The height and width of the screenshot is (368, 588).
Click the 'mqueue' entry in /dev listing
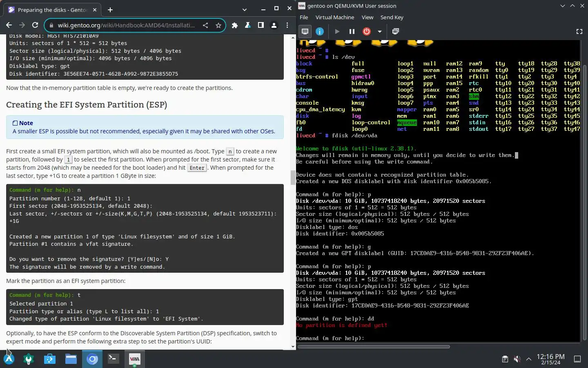tap(407, 122)
